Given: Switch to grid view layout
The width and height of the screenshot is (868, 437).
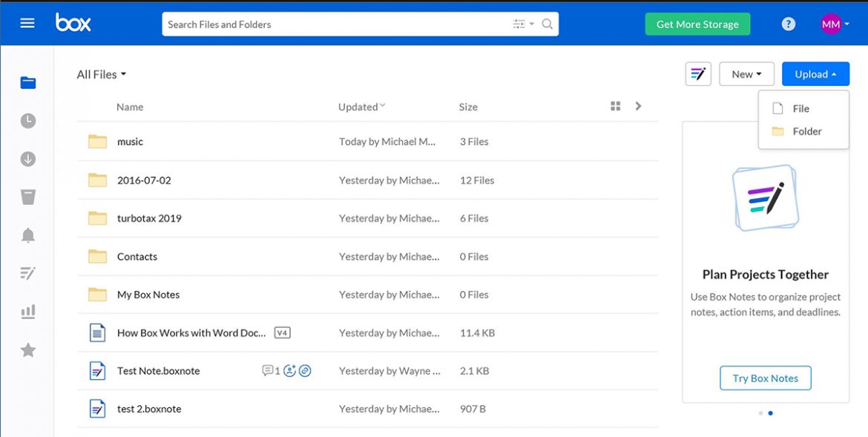Looking at the screenshot, I should pos(615,105).
